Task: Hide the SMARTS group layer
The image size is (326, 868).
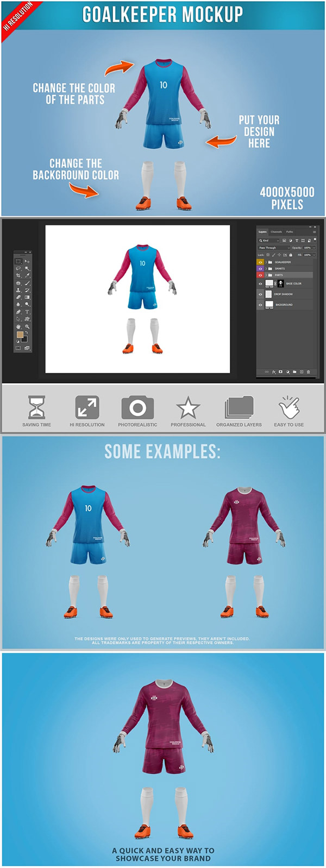Action: coord(260,269)
